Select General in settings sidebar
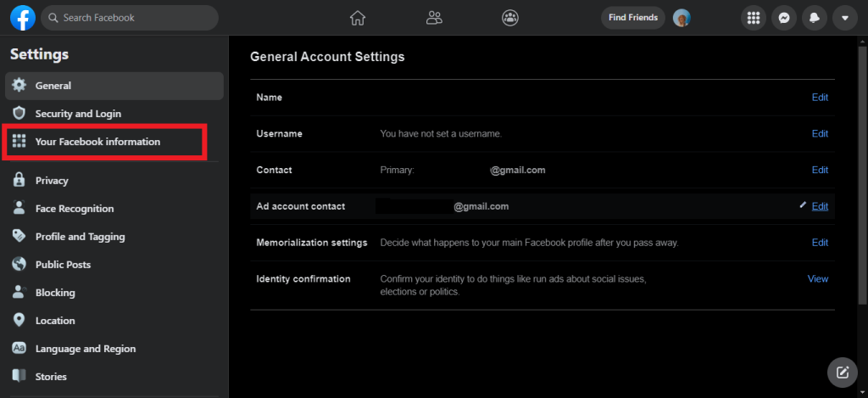 (x=114, y=86)
